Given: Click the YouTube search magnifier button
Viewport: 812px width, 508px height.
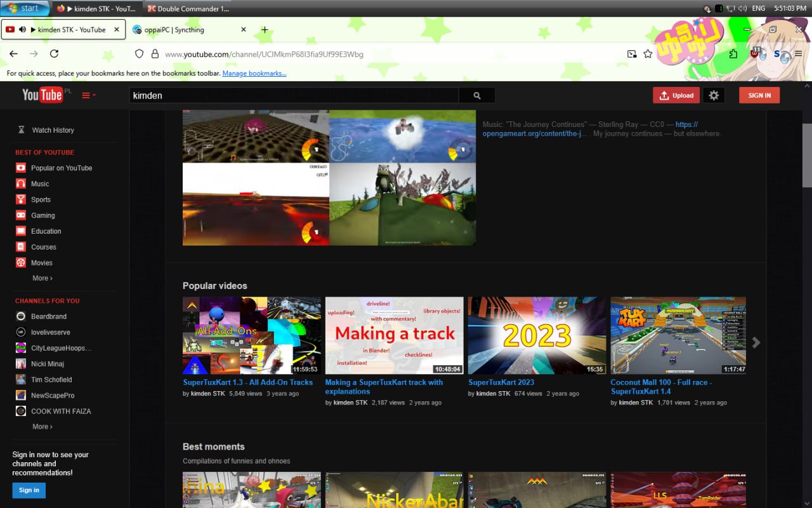Looking at the screenshot, I should [x=477, y=96].
